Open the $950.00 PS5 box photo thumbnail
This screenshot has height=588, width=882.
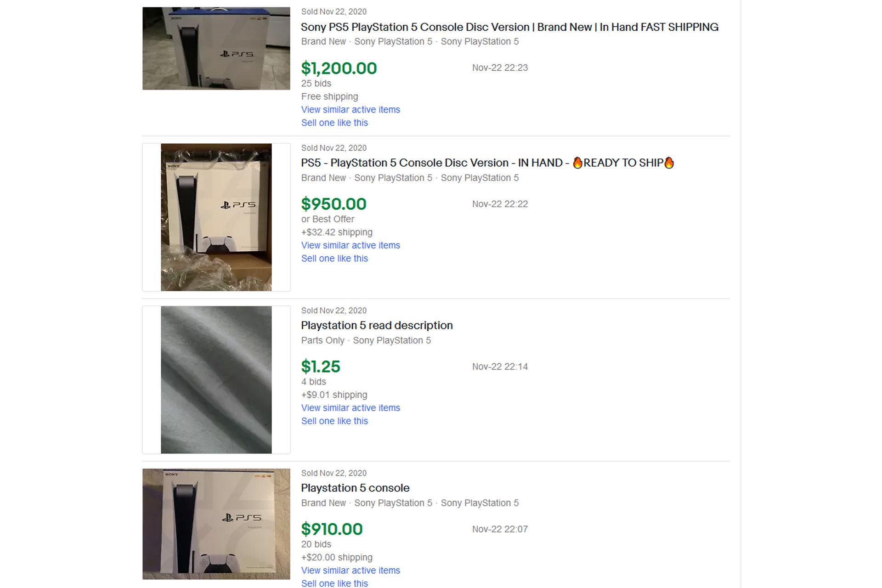pyautogui.click(x=216, y=217)
